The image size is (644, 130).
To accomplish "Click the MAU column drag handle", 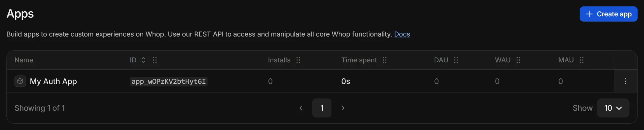I will tap(582, 60).
